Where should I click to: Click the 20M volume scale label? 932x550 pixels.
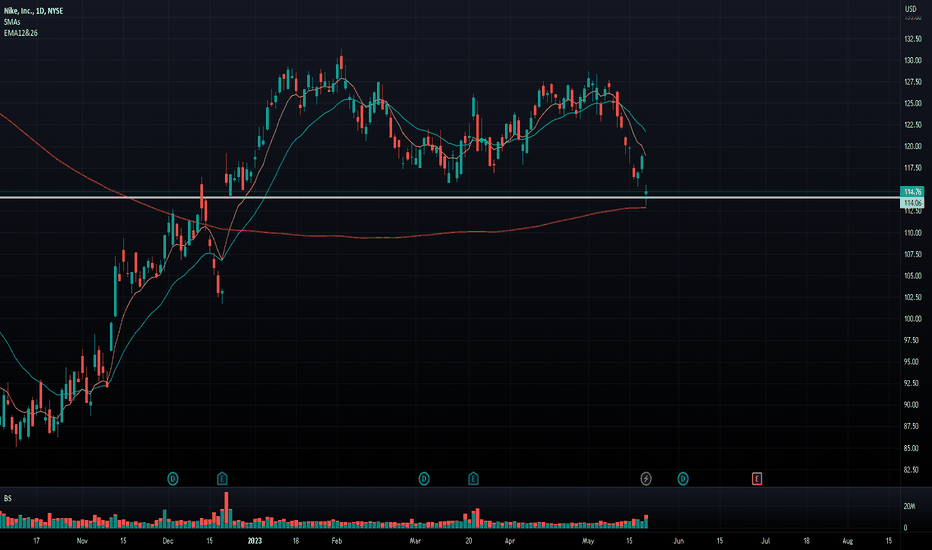point(909,506)
